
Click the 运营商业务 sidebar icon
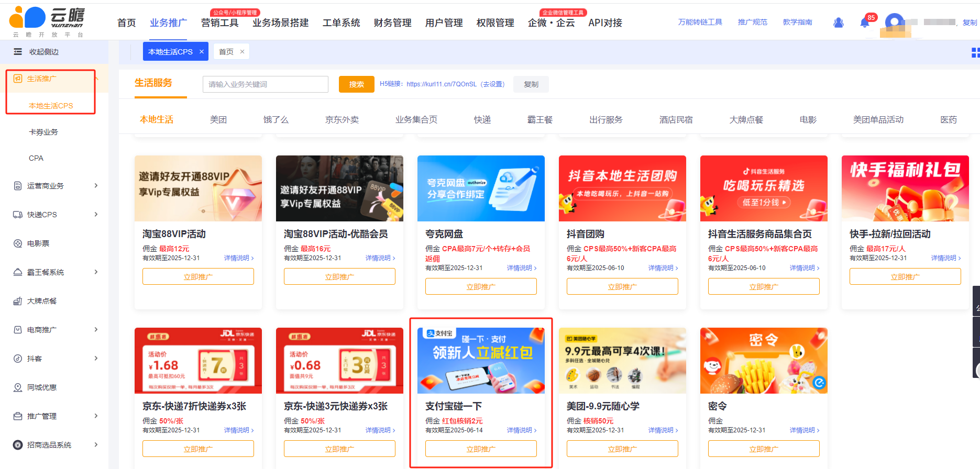click(x=17, y=186)
